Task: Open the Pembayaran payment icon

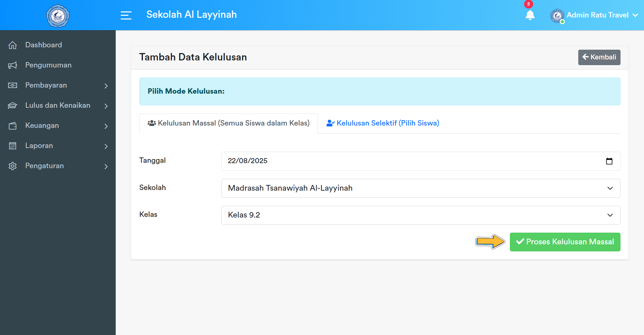Action: [13, 85]
